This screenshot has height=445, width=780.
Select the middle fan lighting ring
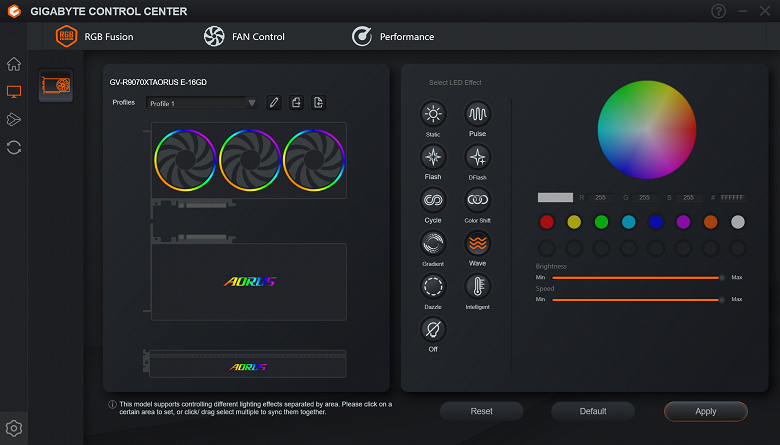(250, 160)
